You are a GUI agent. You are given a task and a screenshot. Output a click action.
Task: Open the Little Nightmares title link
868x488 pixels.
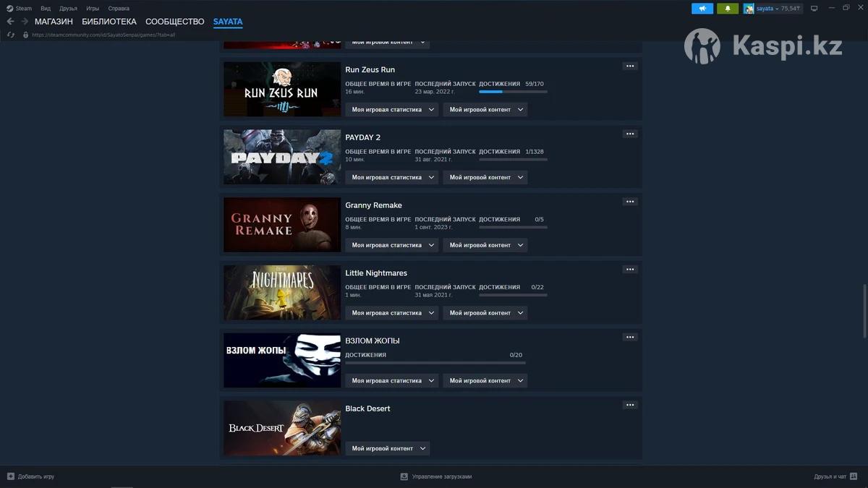pos(376,273)
